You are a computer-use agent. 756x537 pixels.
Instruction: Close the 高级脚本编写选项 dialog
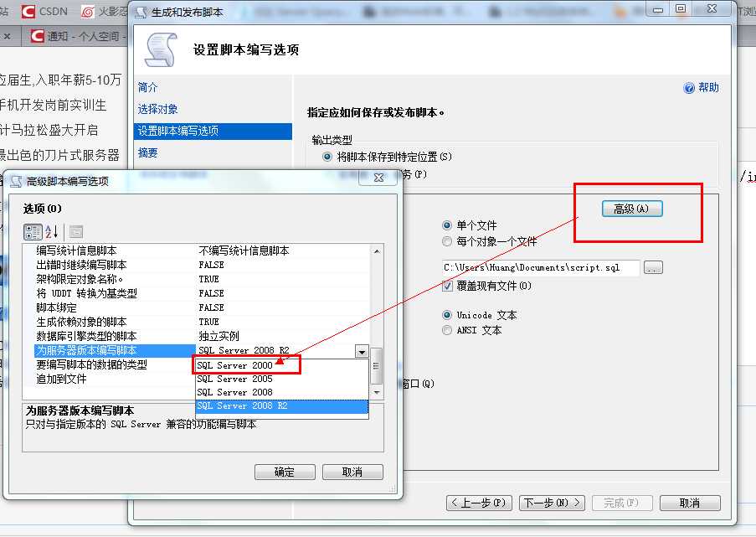(x=379, y=178)
